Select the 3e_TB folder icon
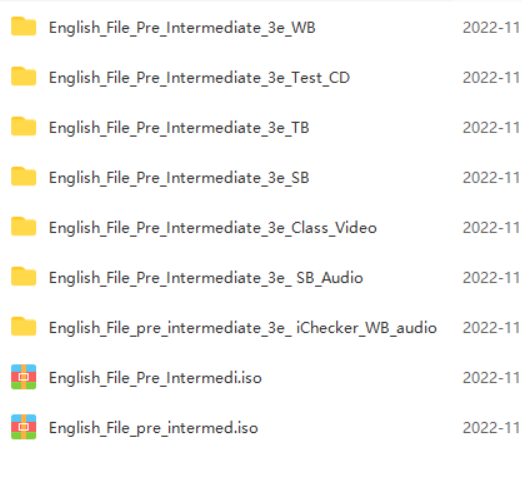522x489 pixels. pyautogui.click(x=23, y=126)
